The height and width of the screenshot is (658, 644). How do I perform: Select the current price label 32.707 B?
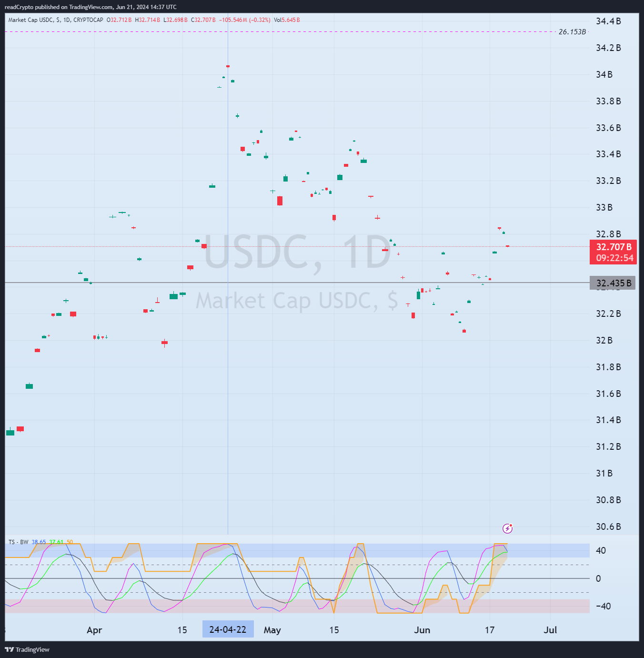coord(614,247)
